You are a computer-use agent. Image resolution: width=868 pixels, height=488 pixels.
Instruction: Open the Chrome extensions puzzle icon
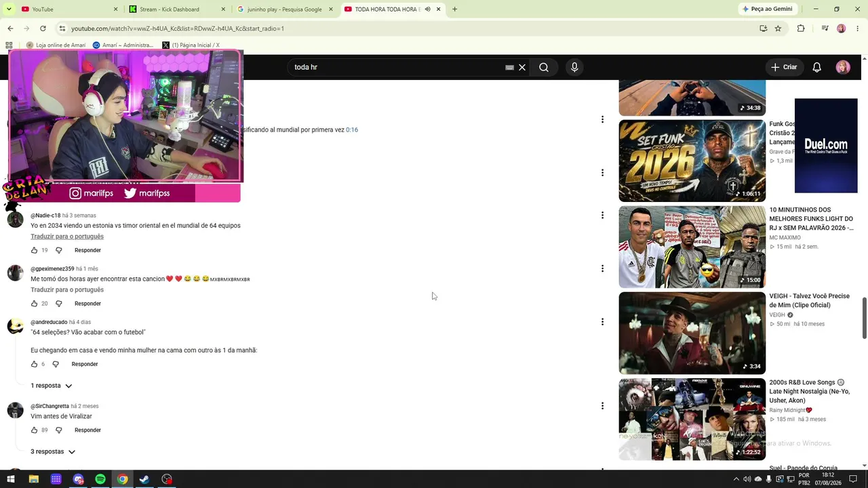pos(801,28)
